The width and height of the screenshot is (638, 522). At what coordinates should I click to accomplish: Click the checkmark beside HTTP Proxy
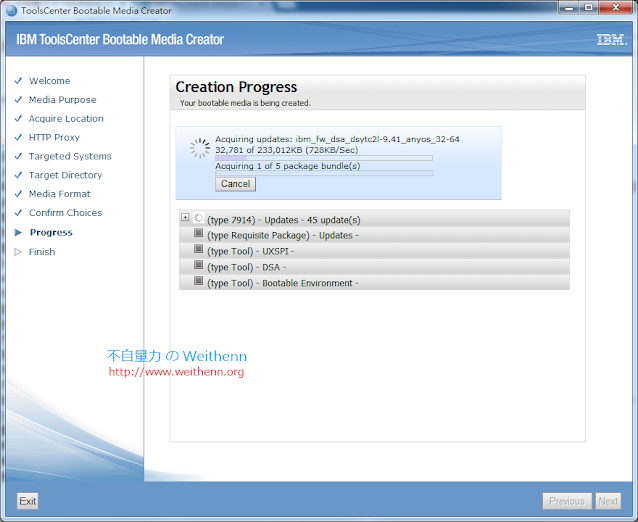[18, 138]
